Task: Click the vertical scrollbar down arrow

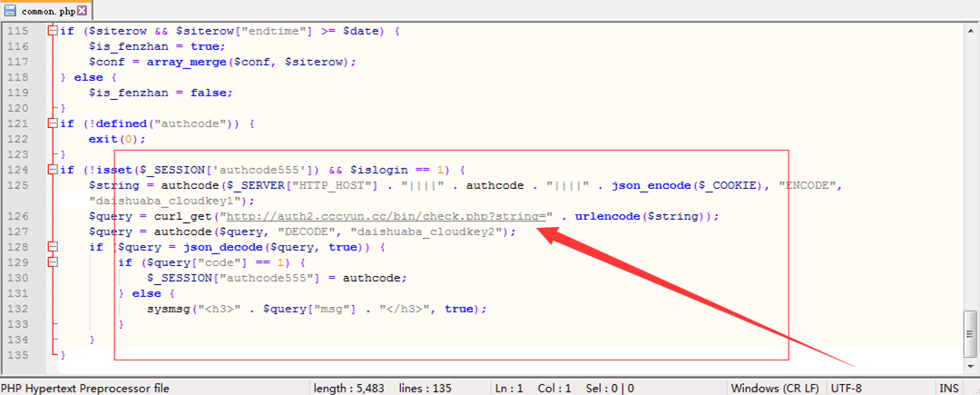Action: pyautogui.click(x=971, y=364)
